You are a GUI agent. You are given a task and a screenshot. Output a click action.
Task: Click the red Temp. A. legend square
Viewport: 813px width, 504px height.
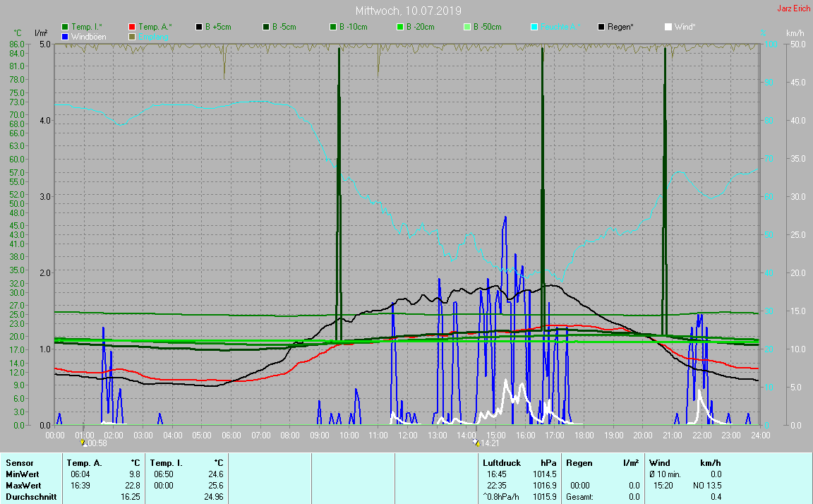[x=132, y=27]
